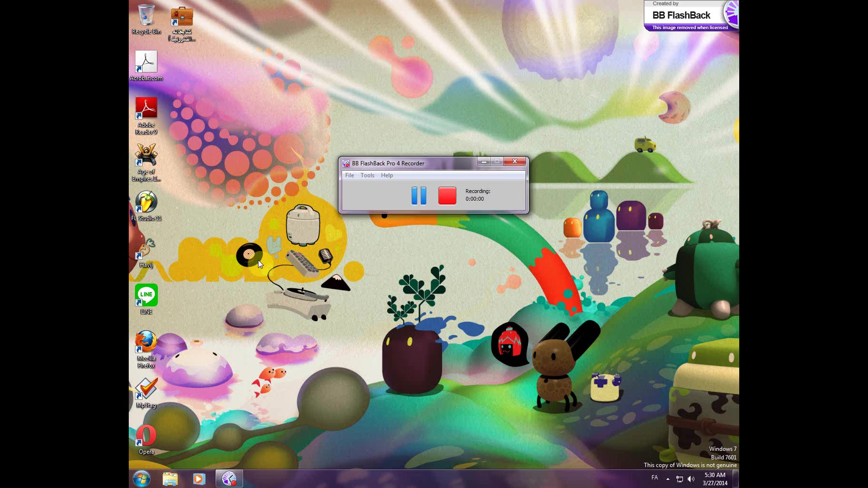
Task: Click the BB FlashBack Recorder taskbar button
Action: [x=229, y=478]
